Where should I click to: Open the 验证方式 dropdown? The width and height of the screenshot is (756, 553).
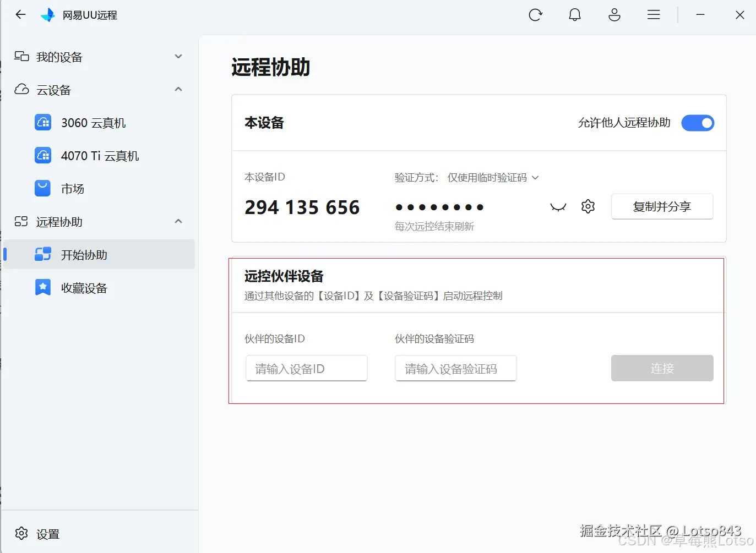493,177
